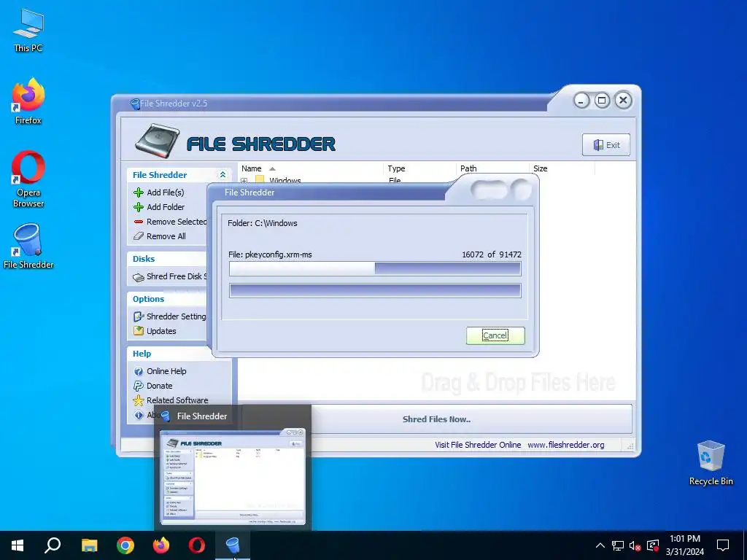Screen dimensions: 747x560
Task: Click the network tray icon
Action: pos(618,545)
